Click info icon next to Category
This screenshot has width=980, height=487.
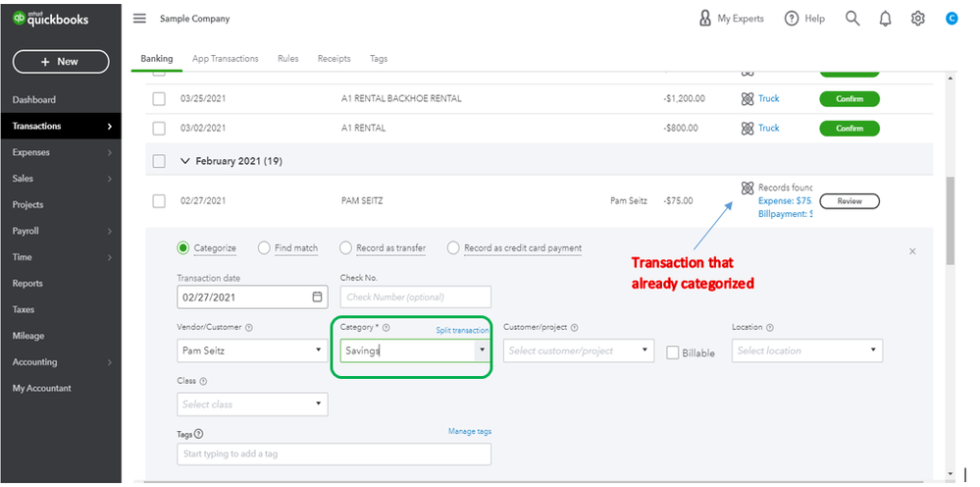[387, 328]
